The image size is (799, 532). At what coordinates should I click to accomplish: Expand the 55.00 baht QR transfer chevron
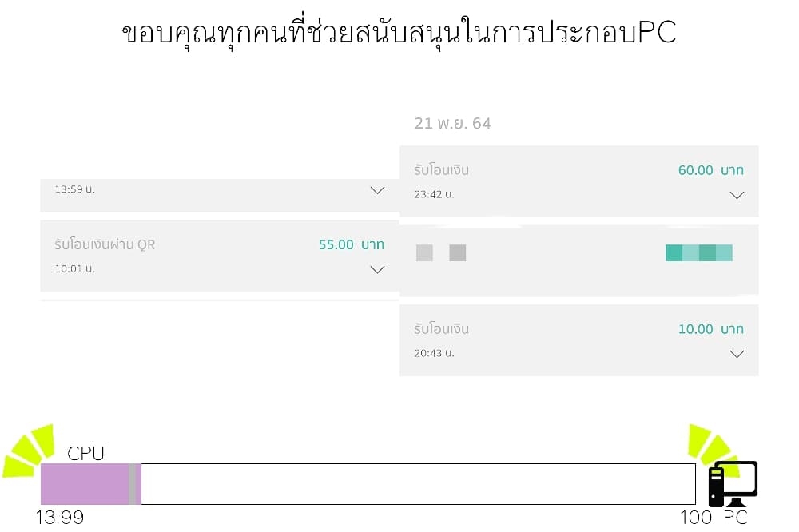pyautogui.click(x=377, y=270)
